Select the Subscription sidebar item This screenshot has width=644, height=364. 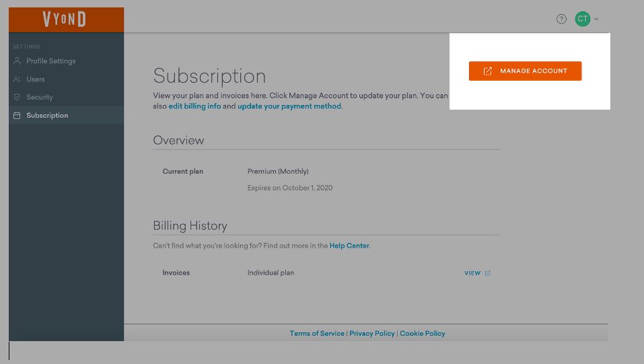66,116
